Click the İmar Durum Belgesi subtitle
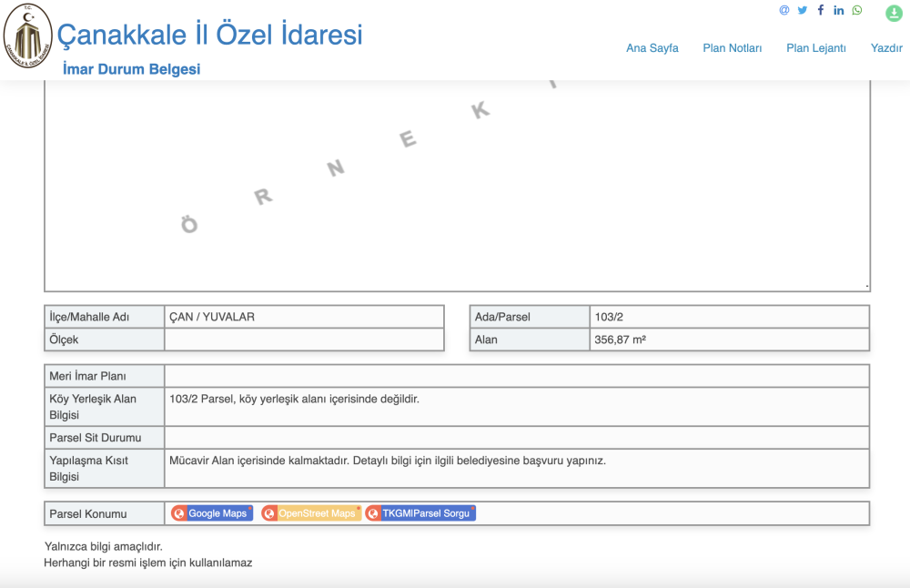Viewport: 910px width, 588px height. [x=131, y=69]
